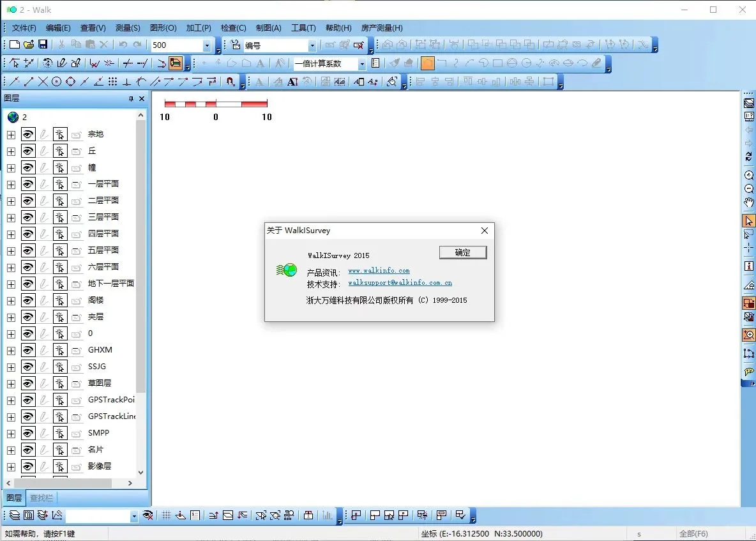Zoom in with right sidebar magnifier plus
The height and width of the screenshot is (541, 756).
tap(749, 175)
